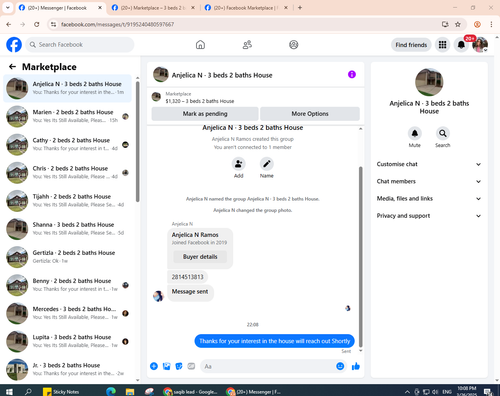Open the Facebook menu grid icon
500x396 pixels.
point(442,45)
